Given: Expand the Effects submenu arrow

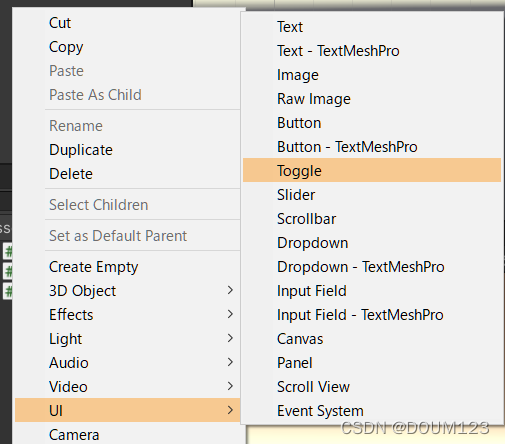Looking at the screenshot, I should pos(230,314).
